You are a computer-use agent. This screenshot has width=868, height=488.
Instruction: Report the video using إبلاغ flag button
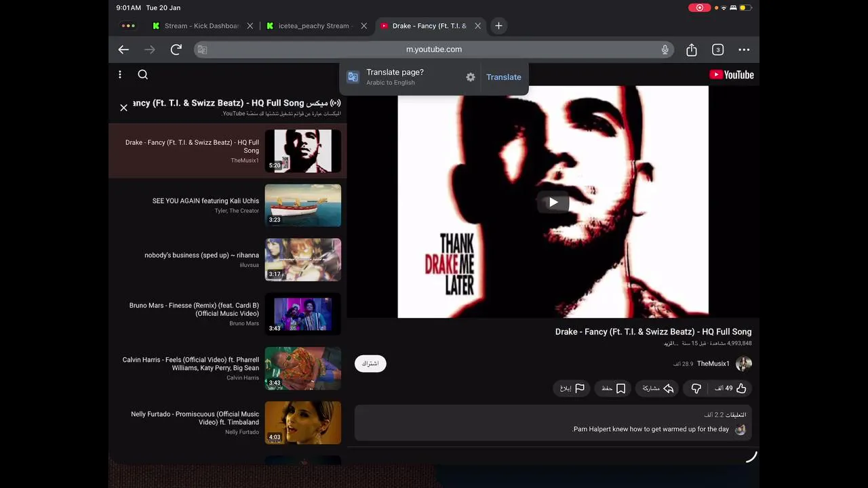572,388
